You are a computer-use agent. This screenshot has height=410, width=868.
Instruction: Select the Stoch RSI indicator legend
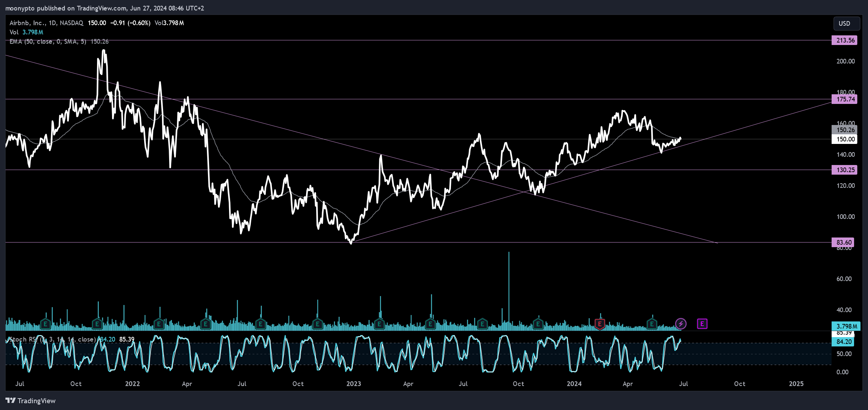click(71, 339)
